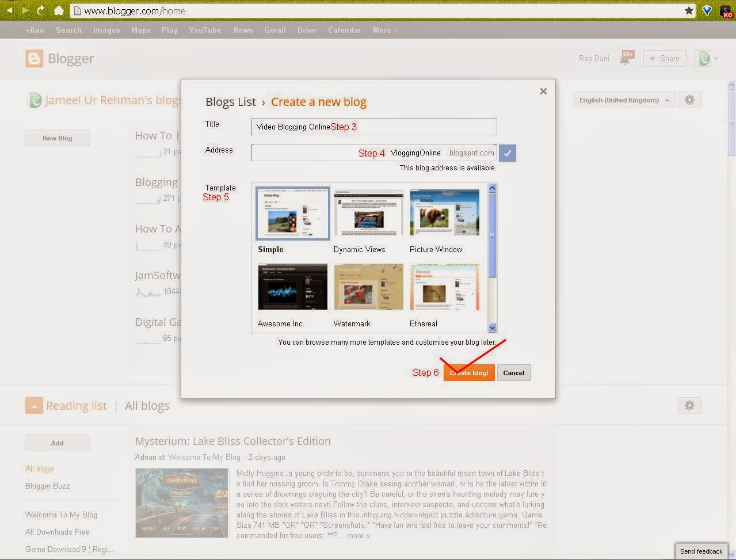
Task: Click the address availability checkmark icon
Action: [508, 153]
